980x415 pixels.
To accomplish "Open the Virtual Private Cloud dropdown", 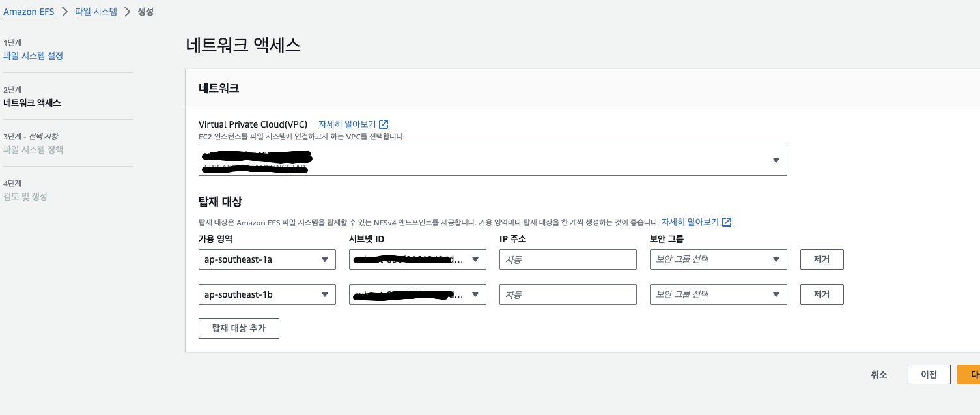I will (493, 160).
